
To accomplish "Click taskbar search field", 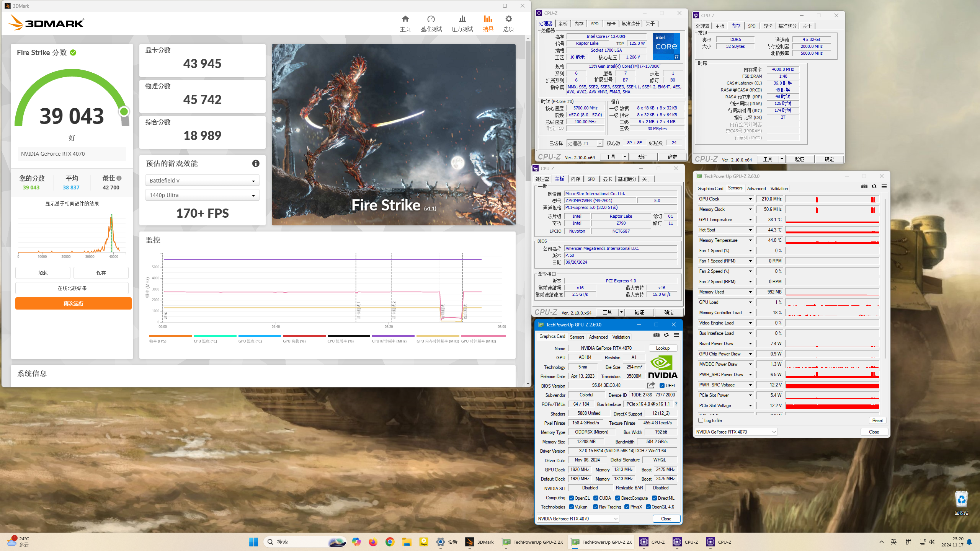I will [305, 542].
